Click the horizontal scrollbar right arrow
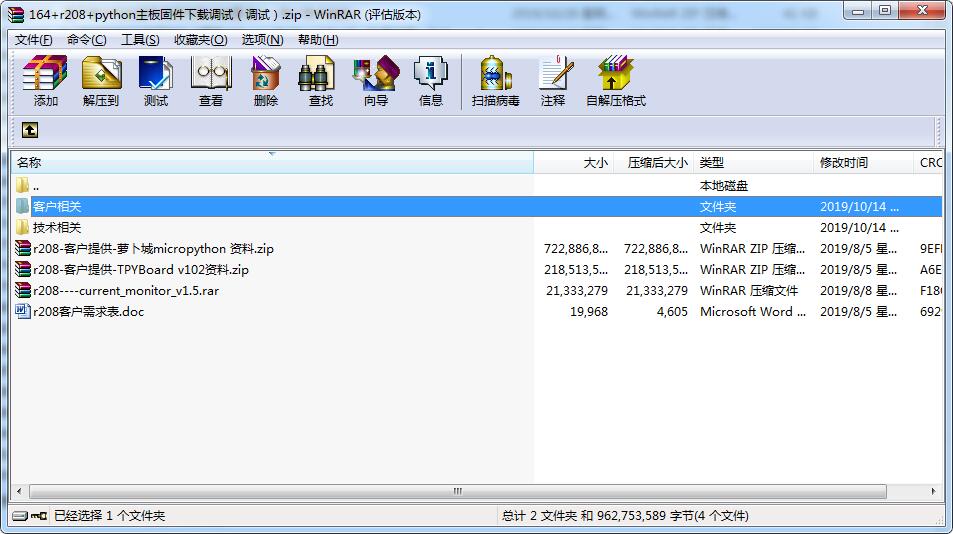 pos(934,491)
